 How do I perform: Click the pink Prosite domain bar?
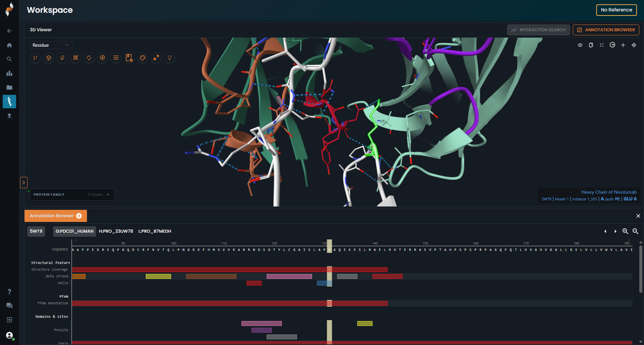tap(262, 323)
